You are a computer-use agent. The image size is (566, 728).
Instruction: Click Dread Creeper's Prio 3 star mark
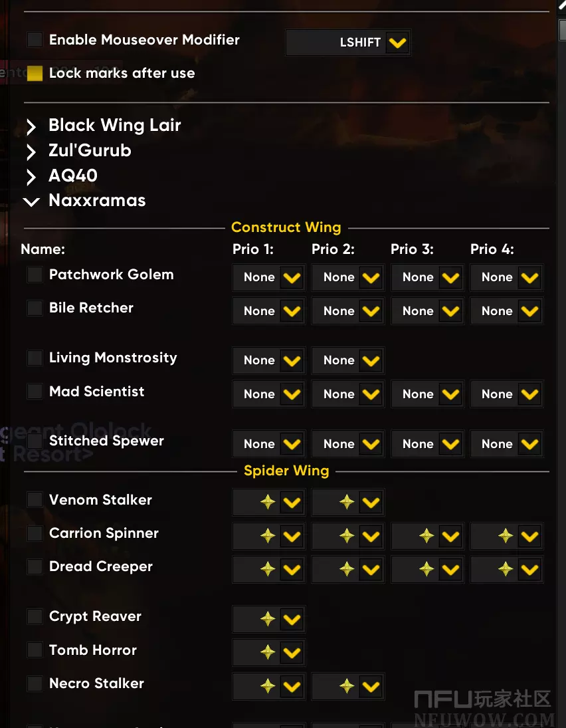(x=426, y=569)
